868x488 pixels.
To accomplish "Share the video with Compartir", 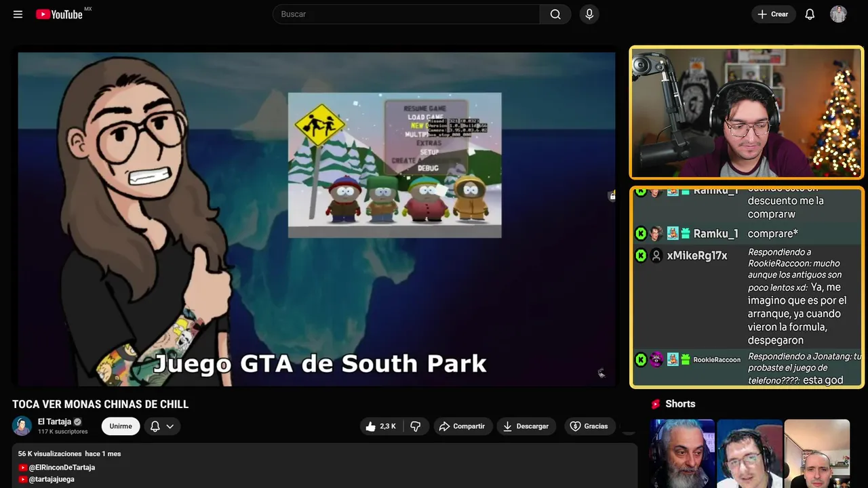I will (462, 426).
